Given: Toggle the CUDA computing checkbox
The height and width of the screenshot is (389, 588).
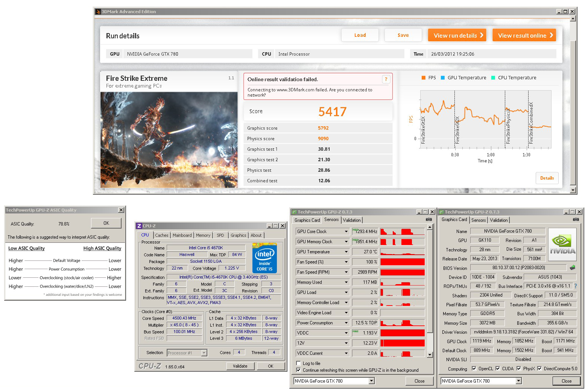Looking at the screenshot, I should click(x=498, y=369).
